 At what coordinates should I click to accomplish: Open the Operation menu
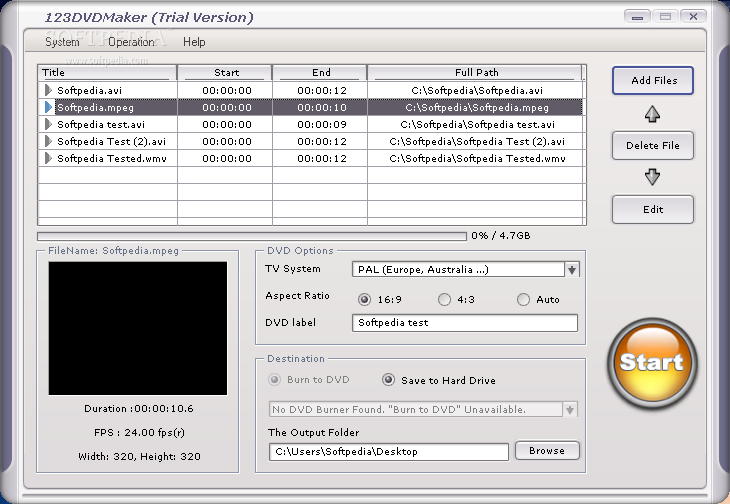click(x=131, y=42)
